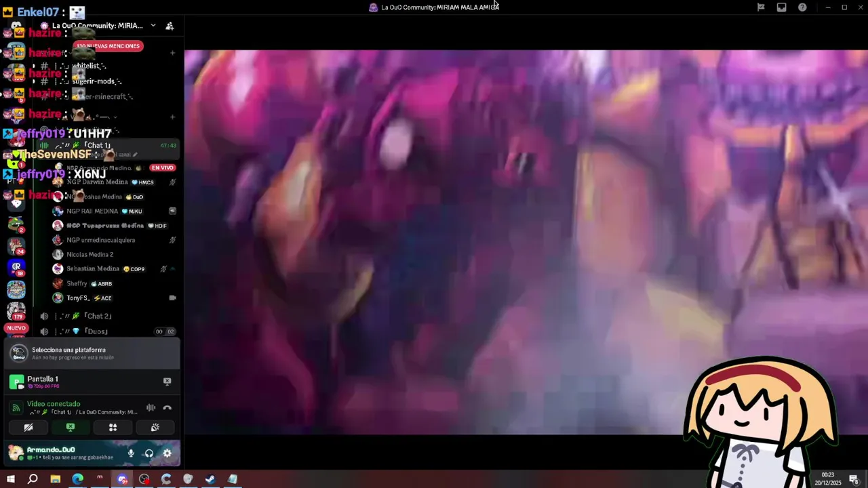Open flag icon in Discord title bar
The height and width of the screenshot is (488, 868).
point(761,7)
